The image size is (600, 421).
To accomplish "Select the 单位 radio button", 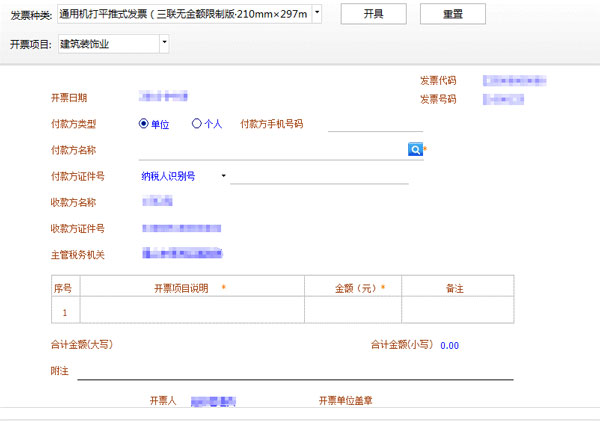I will coord(144,124).
